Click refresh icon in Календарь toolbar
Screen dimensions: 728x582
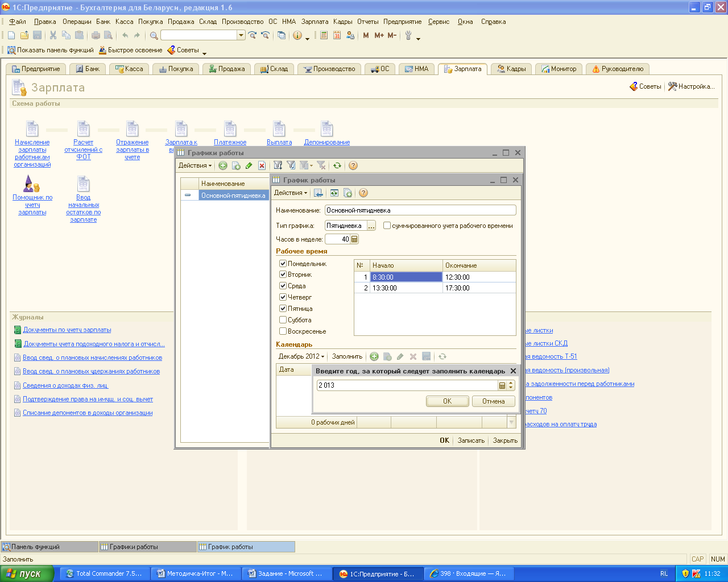442,356
